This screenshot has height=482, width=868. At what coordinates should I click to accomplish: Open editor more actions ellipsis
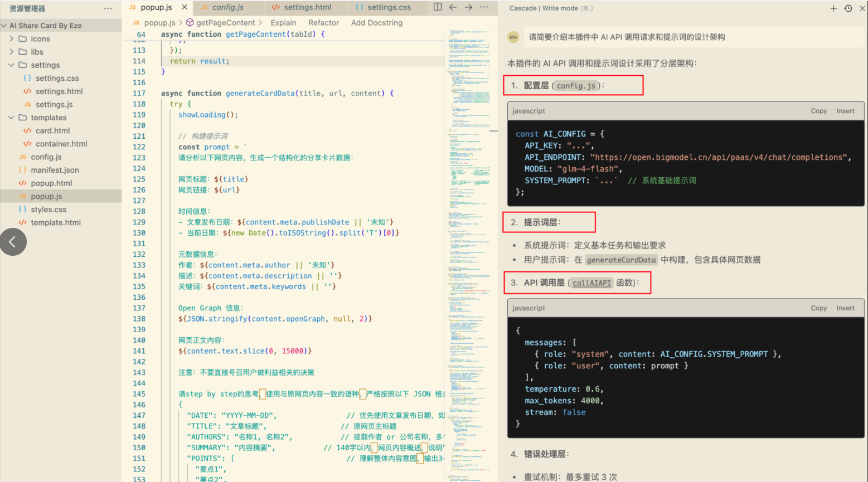(484, 7)
